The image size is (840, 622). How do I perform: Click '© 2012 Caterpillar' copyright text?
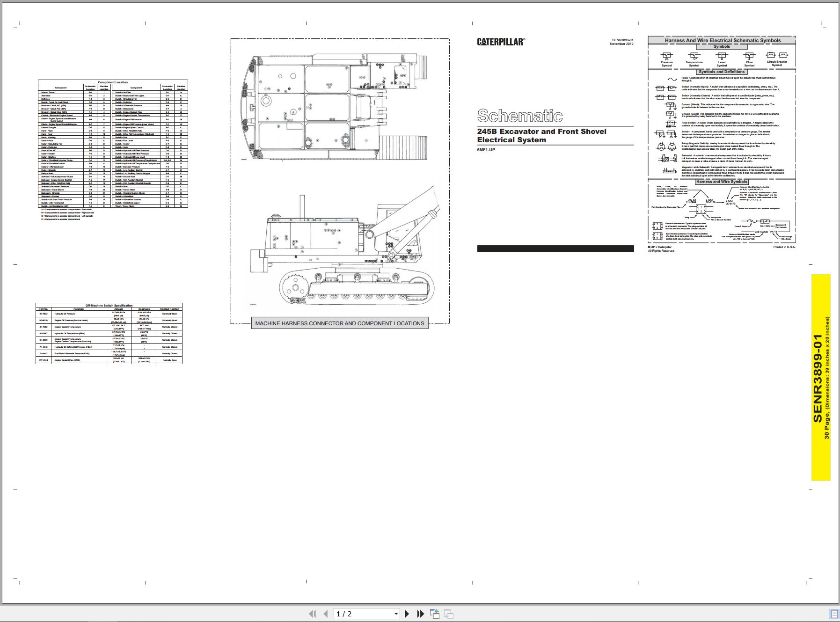pos(660,247)
